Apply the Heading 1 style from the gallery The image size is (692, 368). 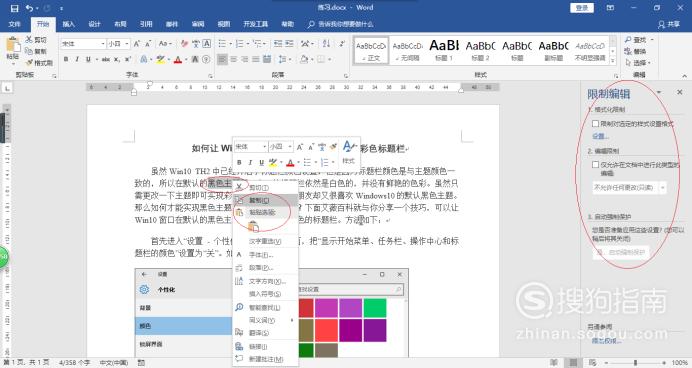pos(444,50)
